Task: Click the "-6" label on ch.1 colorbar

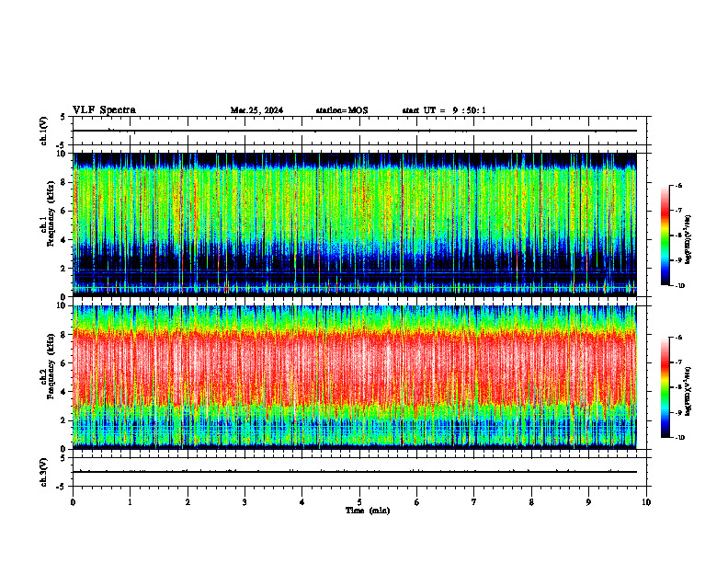Action: (x=677, y=185)
